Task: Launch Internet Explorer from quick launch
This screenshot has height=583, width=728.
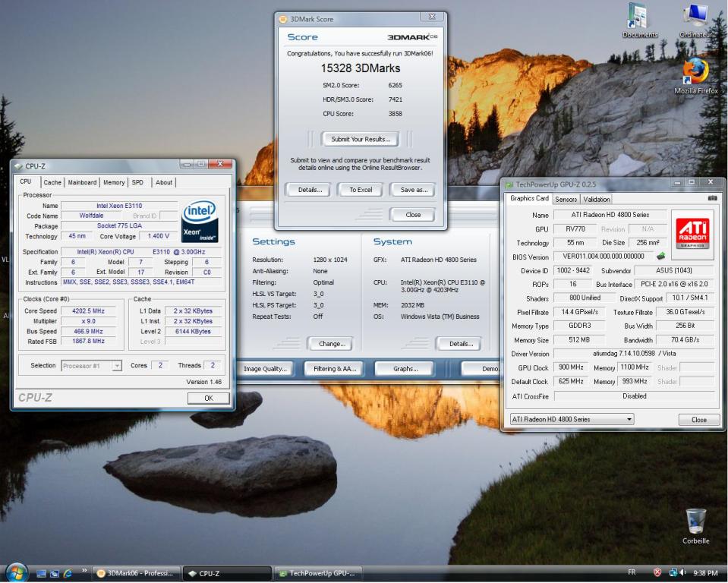Action: coord(68,574)
